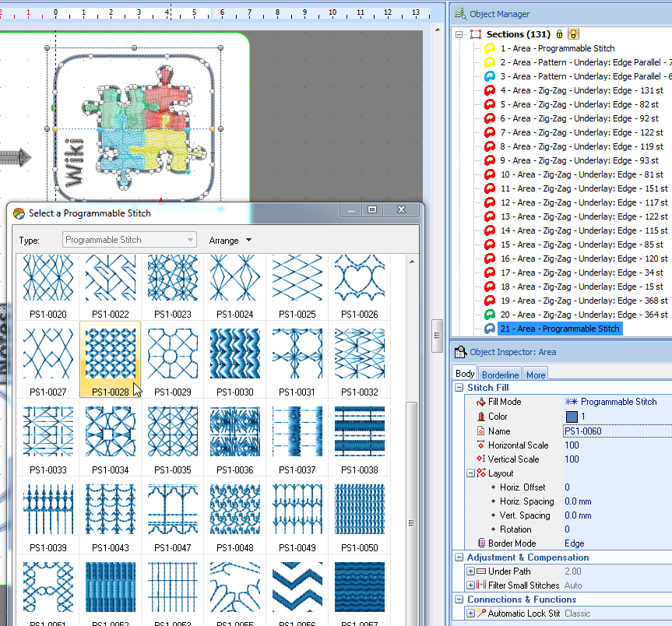Toggle the first padlock icon next to Sections
672x626 pixels.
559,34
